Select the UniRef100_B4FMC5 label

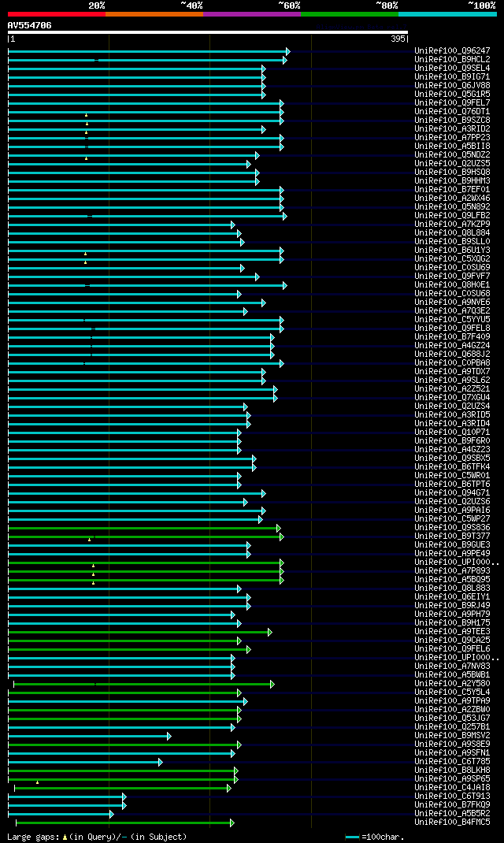[x=452, y=823]
